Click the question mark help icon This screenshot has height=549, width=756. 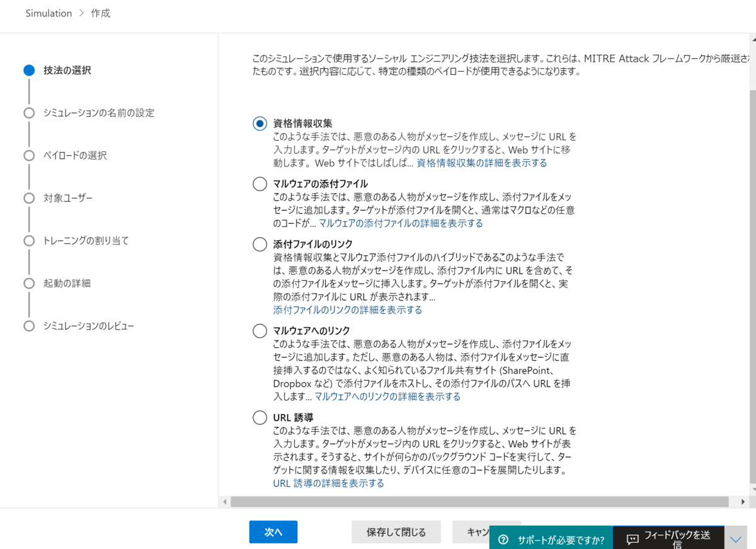503,538
